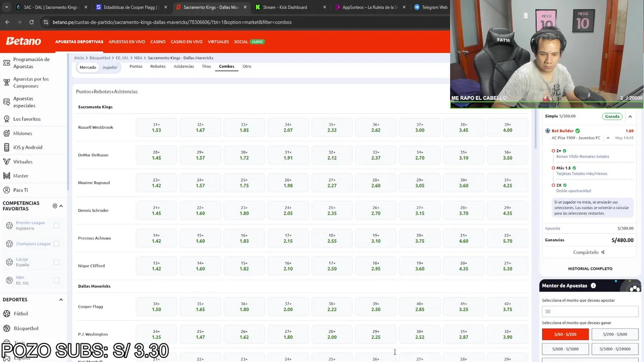Collapse the Deportes section
This screenshot has height=362, width=644.
pos(61,300)
